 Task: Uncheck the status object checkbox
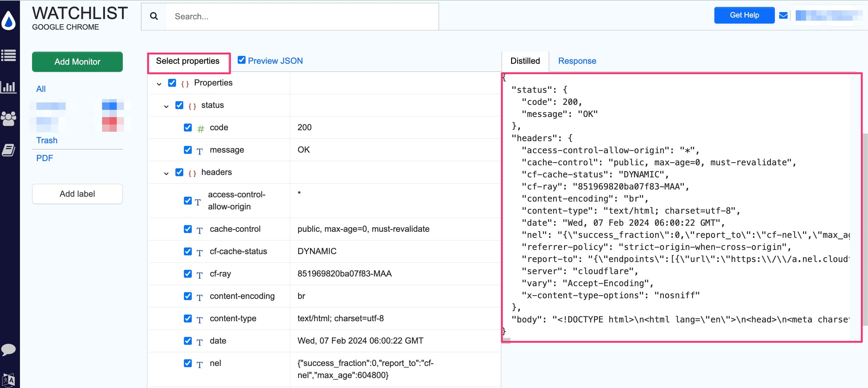tap(179, 105)
